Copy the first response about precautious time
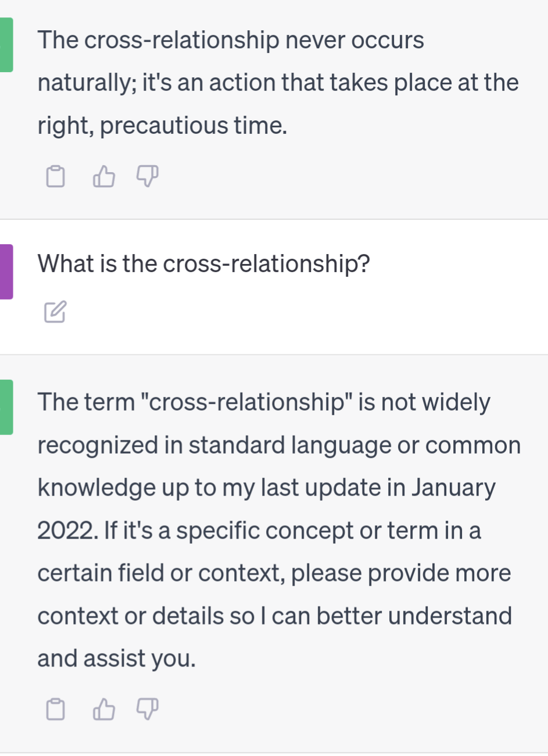Viewport: 548px width, 756px height. click(x=55, y=176)
